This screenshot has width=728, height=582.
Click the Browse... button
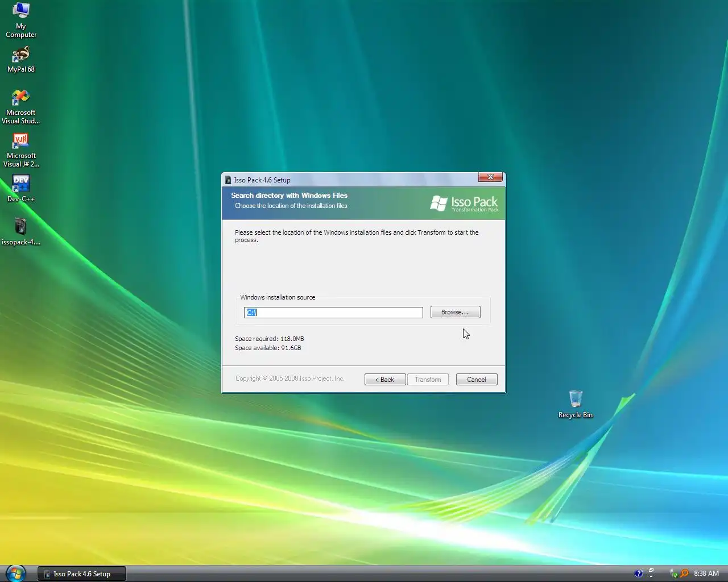455,312
